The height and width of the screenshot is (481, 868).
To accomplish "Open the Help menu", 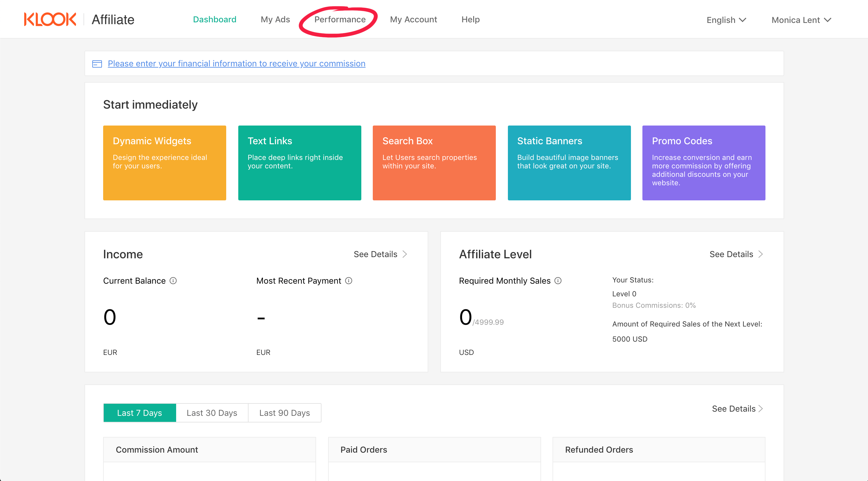I will pyautogui.click(x=470, y=19).
